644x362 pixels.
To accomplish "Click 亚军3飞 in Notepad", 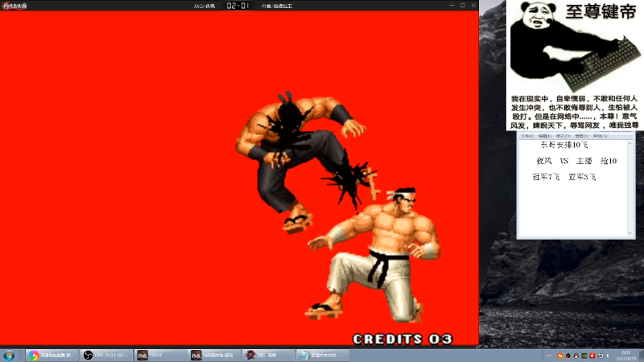I will click(582, 177).
